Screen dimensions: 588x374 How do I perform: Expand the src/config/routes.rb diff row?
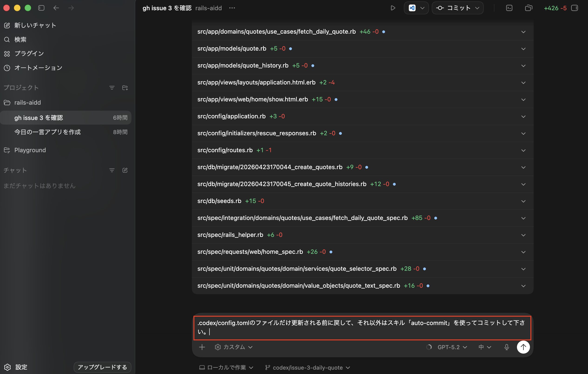click(x=523, y=150)
